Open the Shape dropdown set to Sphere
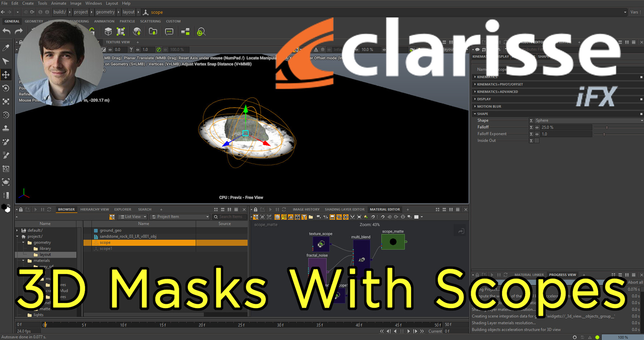Image resolution: width=644 pixels, height=340 pixels. 589,120
